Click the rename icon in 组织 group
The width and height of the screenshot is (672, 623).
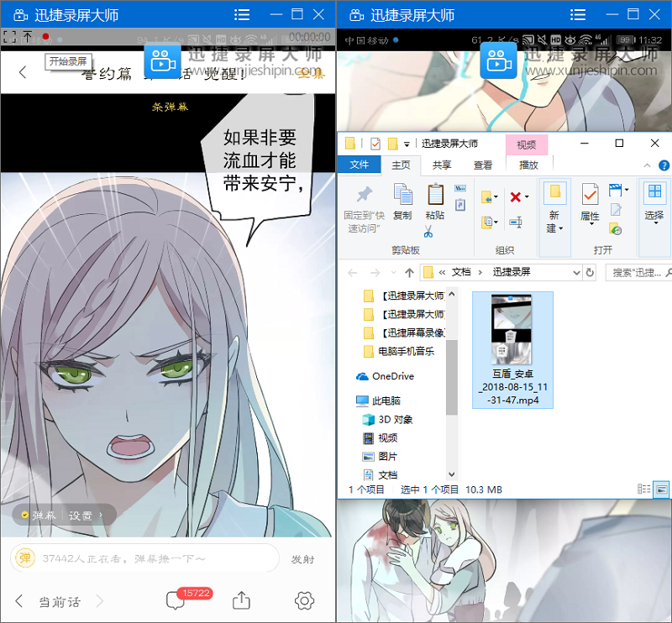tap(516, 222)
